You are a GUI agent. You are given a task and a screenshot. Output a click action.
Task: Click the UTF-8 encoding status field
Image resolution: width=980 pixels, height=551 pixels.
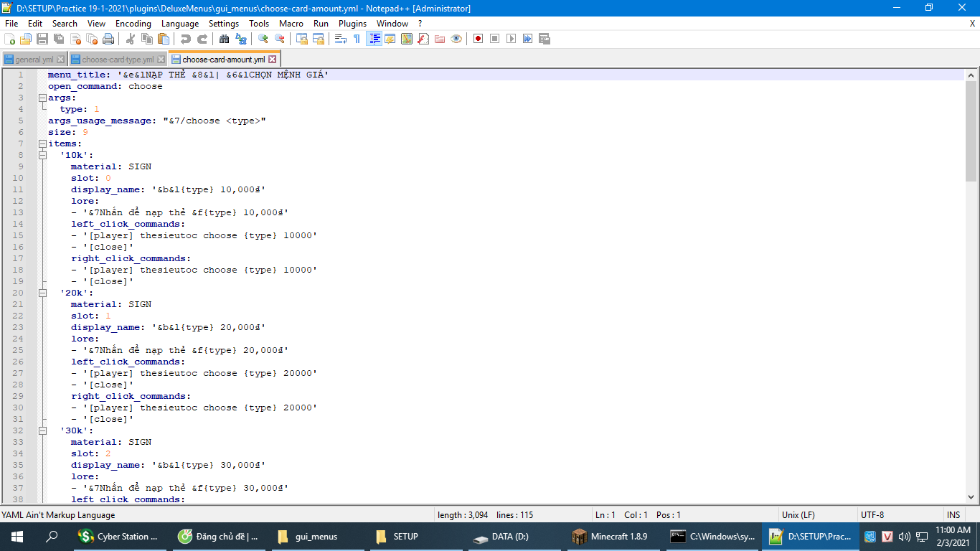(872, 515)
